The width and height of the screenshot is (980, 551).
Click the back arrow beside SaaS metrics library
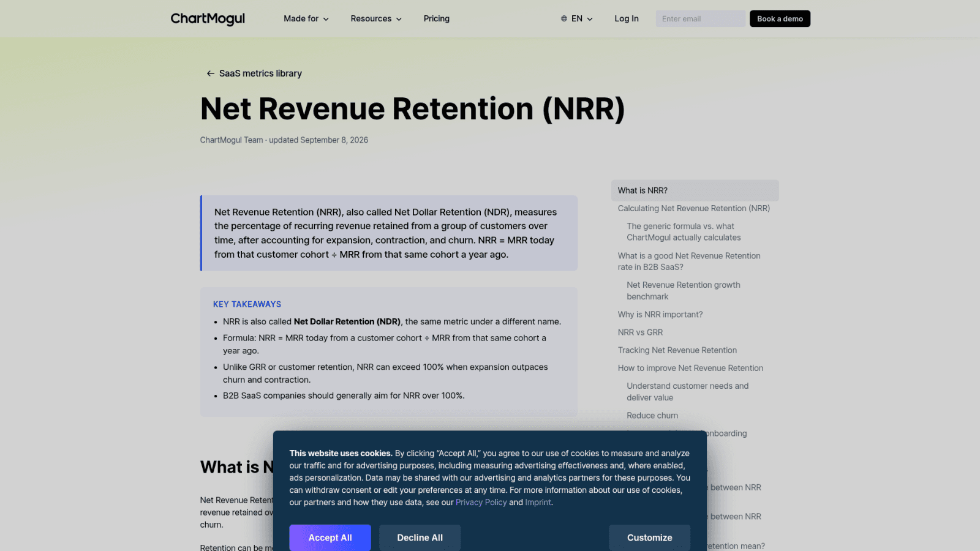210,73
